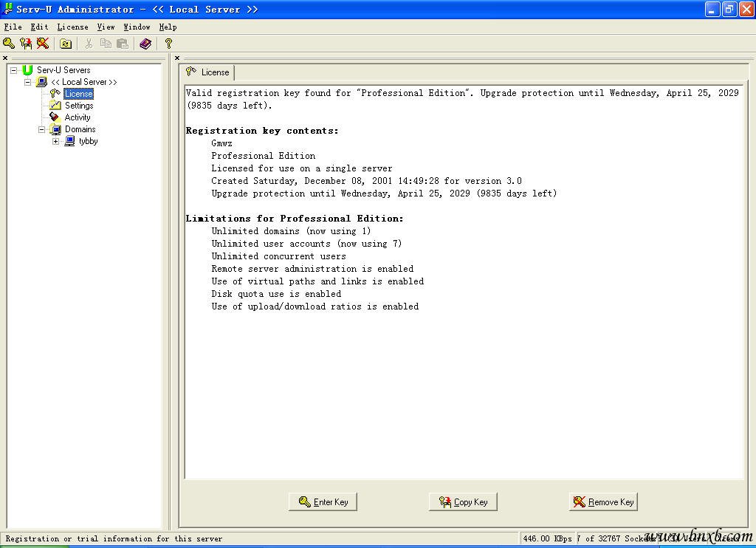Click the Copy Key toolbar icon

[26, 44]
